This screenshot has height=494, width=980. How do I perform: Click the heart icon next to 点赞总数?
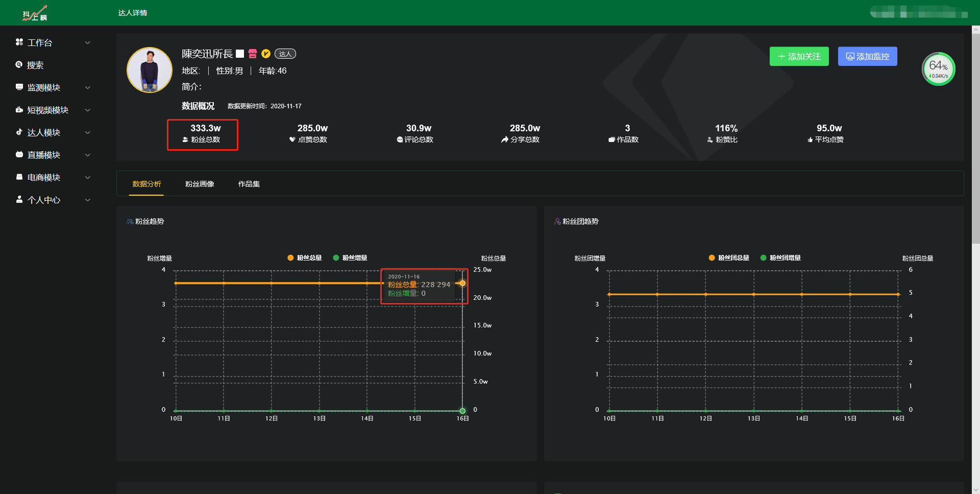point(292,139)
